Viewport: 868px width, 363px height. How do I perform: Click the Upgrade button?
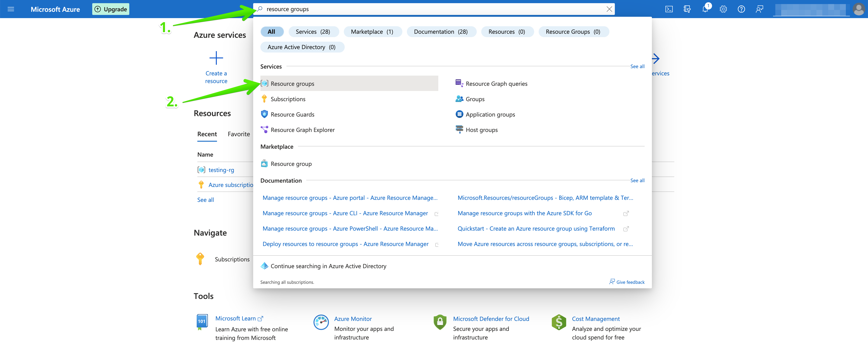click(111, 9)
